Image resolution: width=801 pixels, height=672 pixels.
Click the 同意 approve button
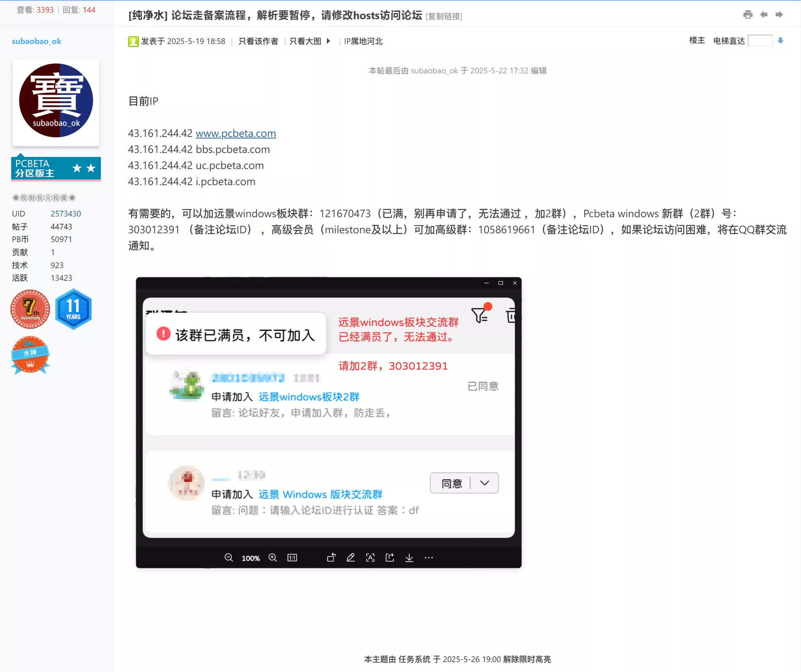click(452, 483)
